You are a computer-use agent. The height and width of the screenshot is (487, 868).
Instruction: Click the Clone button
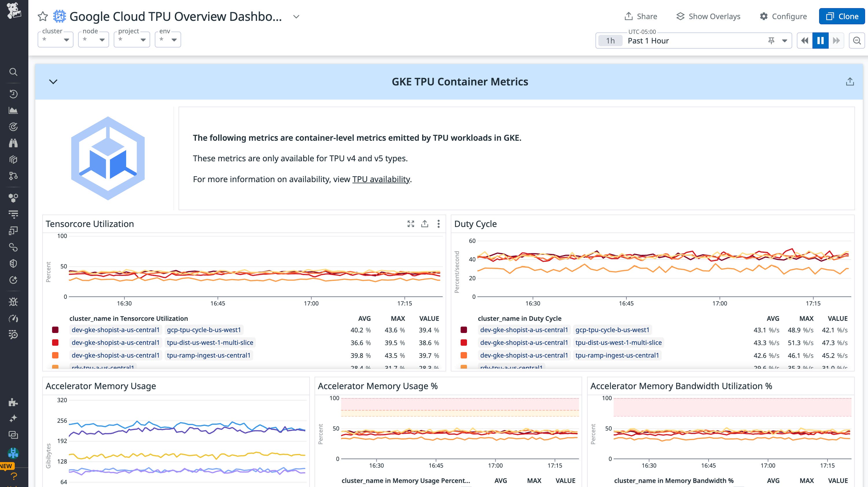point(841,16)
